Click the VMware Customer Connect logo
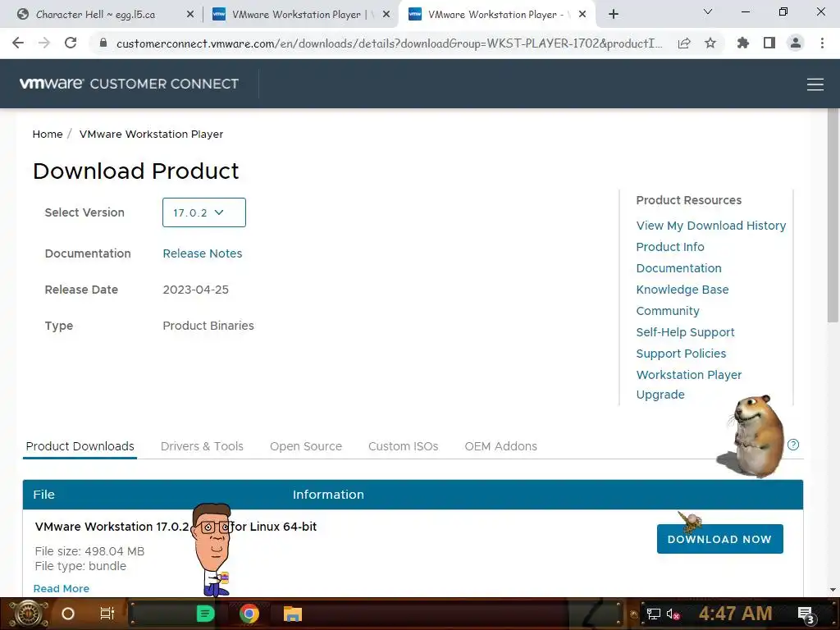 click(129, 84)
